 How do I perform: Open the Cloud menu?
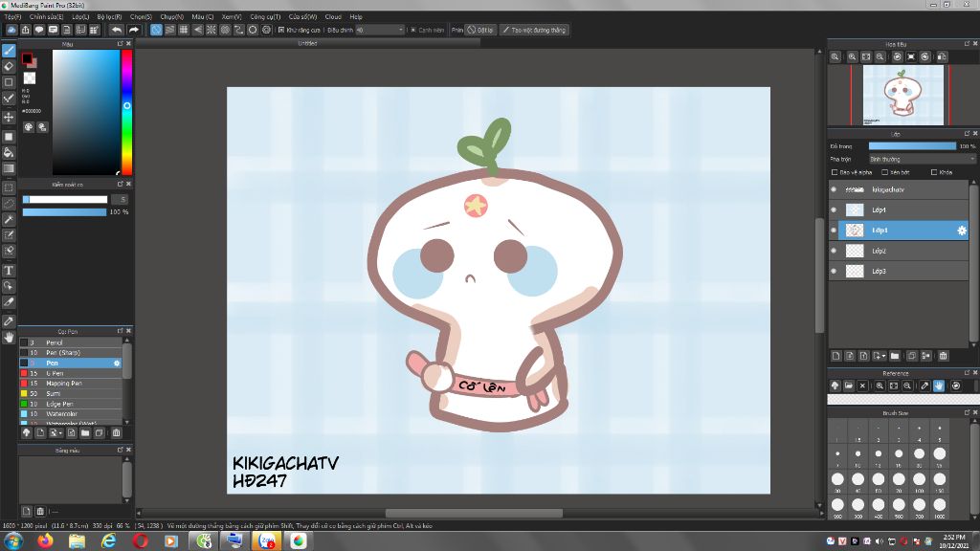[333, 17]
